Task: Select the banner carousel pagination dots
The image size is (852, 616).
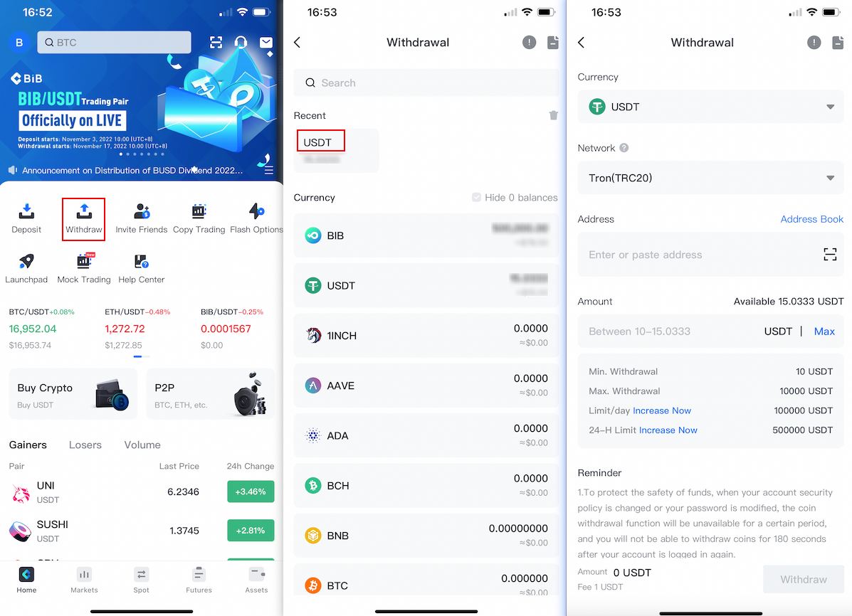Action: [141, 154]
